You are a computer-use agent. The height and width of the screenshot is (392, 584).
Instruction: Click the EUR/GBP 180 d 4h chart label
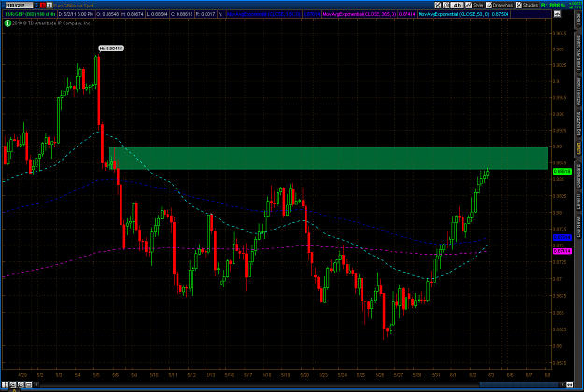point(30,14)
